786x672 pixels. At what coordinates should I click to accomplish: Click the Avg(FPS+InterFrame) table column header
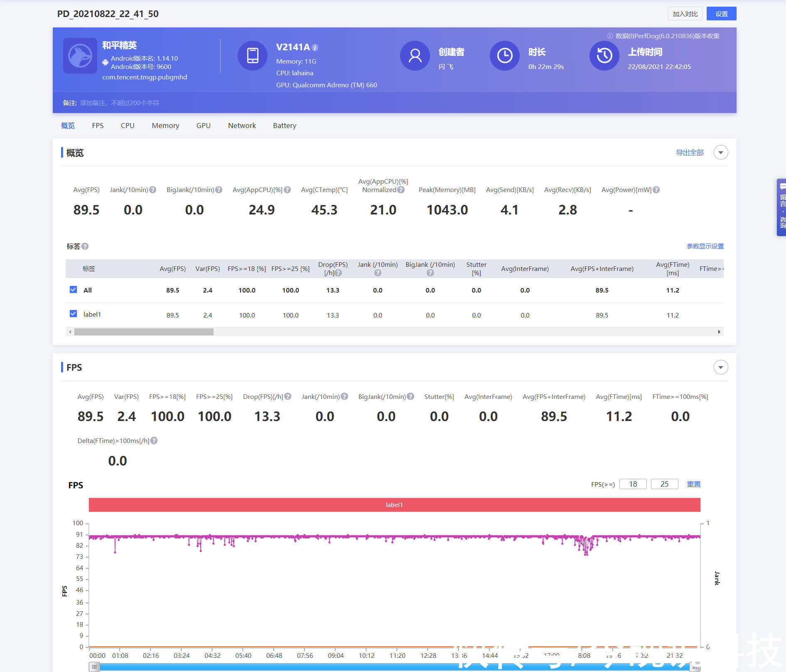coord(602,269)
